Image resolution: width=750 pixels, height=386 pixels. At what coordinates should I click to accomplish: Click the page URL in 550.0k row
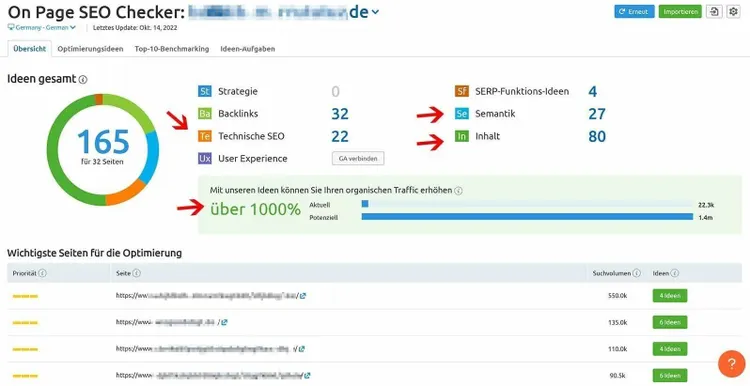[x=207, y=296]
